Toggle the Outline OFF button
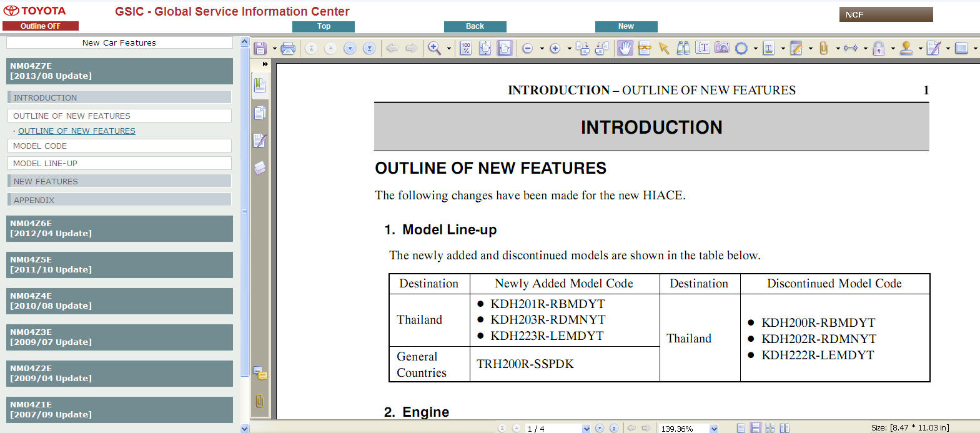Viewport: 980px width, 433px height. click(41, 26)
